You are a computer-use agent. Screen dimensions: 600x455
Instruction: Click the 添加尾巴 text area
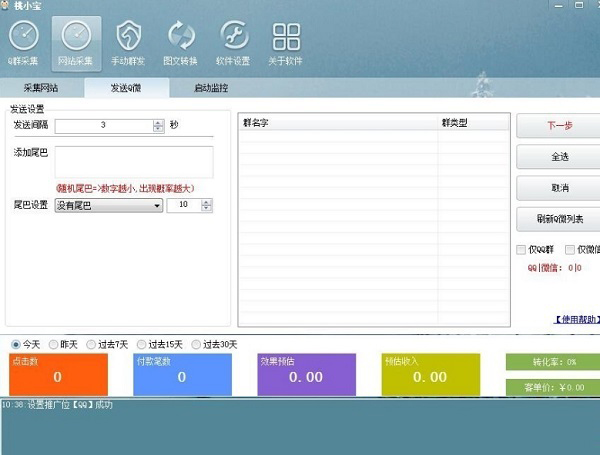tap(134, 162)
